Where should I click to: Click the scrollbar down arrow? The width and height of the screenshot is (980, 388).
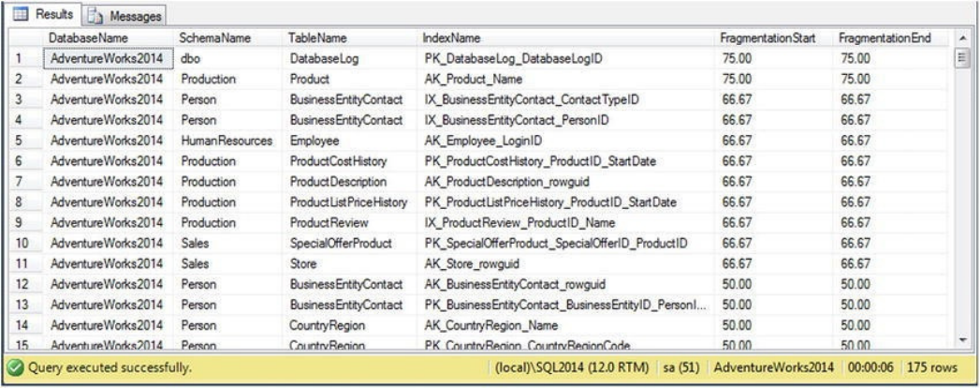[962, 338]
